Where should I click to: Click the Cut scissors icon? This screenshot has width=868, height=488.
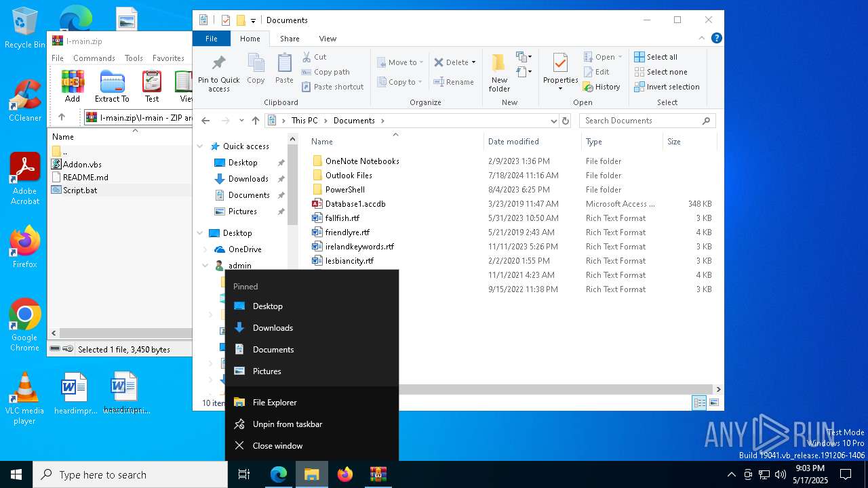click(x=307, y=57)
